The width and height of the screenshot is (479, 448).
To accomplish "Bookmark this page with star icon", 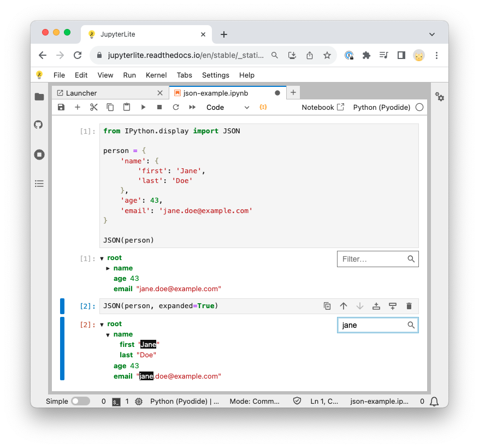I will 327,55.
